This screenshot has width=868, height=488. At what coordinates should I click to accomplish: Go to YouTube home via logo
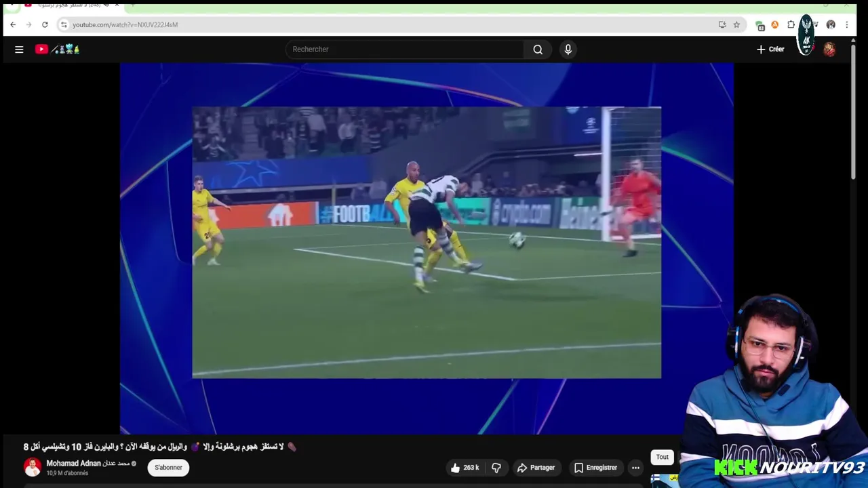[x=58, y=49]
